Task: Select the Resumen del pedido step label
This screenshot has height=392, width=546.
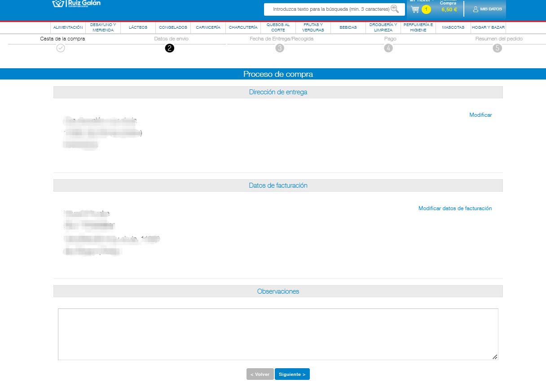Action: point(499,39)
